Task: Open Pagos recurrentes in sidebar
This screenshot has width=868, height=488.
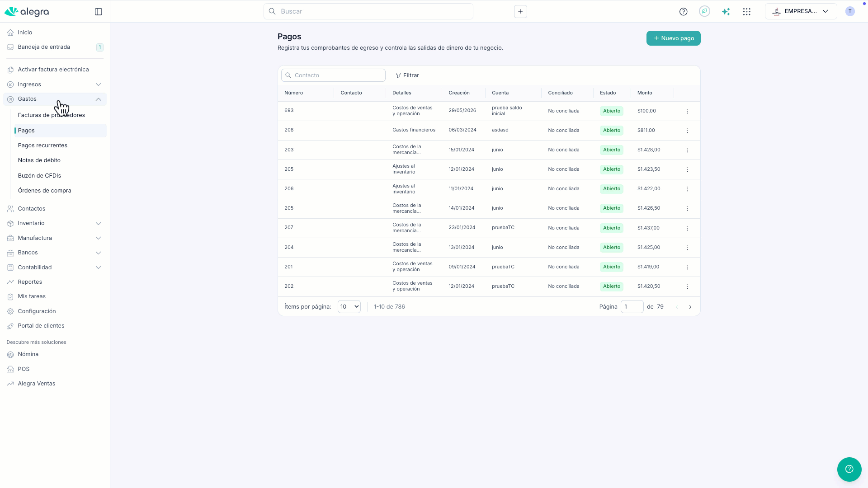Action: pos(42,145)
